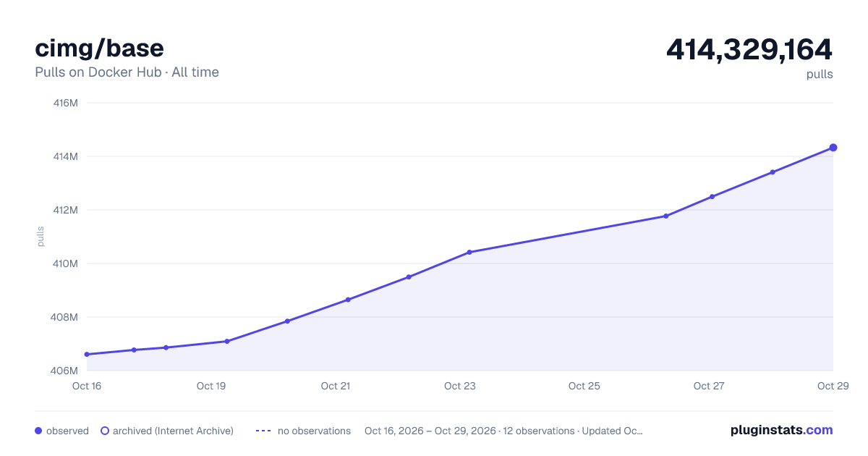Viewport: 868px width, 456px height.
Task: Click the data point at Oct 16
Action: [87, 355]
